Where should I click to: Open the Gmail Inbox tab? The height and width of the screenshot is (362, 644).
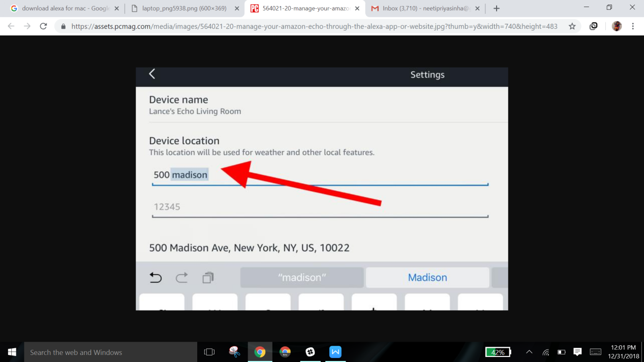click(425, 9)
